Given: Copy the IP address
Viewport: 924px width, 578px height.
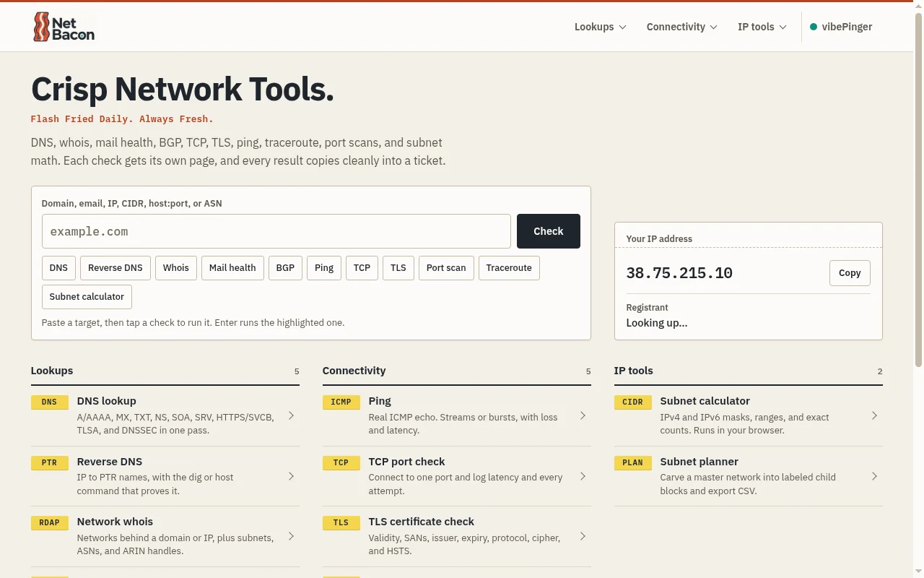Looking at the screenshot, I should (850, 273).
